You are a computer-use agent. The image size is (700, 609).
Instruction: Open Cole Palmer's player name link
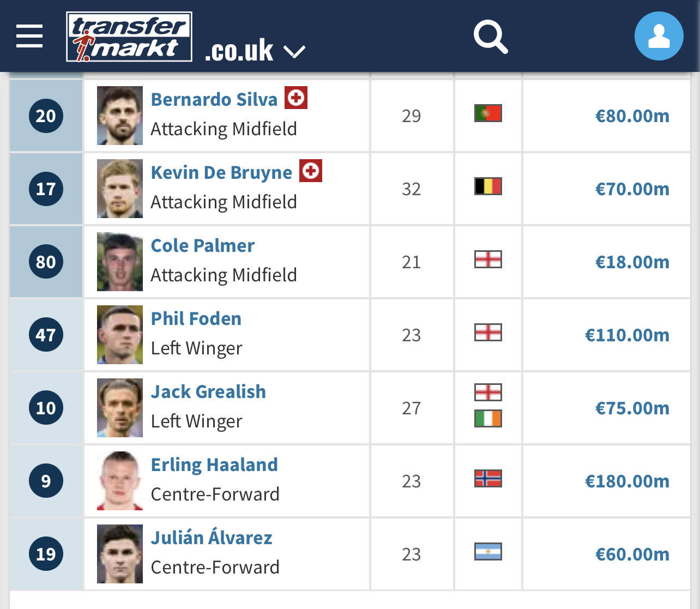[203, 245]
